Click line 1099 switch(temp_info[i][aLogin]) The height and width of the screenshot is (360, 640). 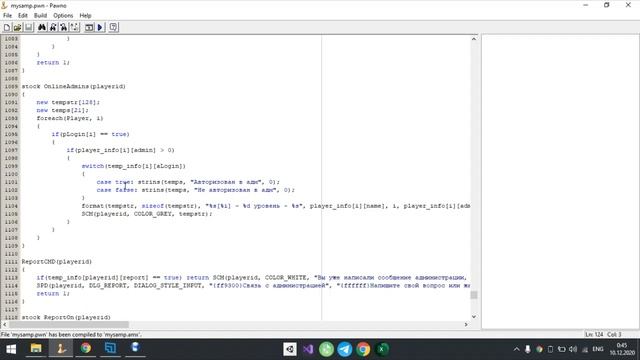click(134, 166)
